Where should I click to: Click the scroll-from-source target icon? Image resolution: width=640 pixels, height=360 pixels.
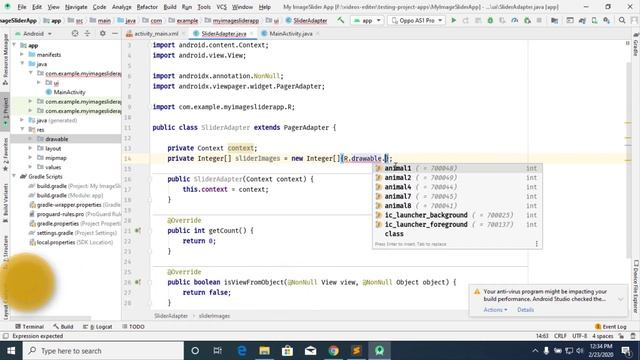[x=75, y=33]
